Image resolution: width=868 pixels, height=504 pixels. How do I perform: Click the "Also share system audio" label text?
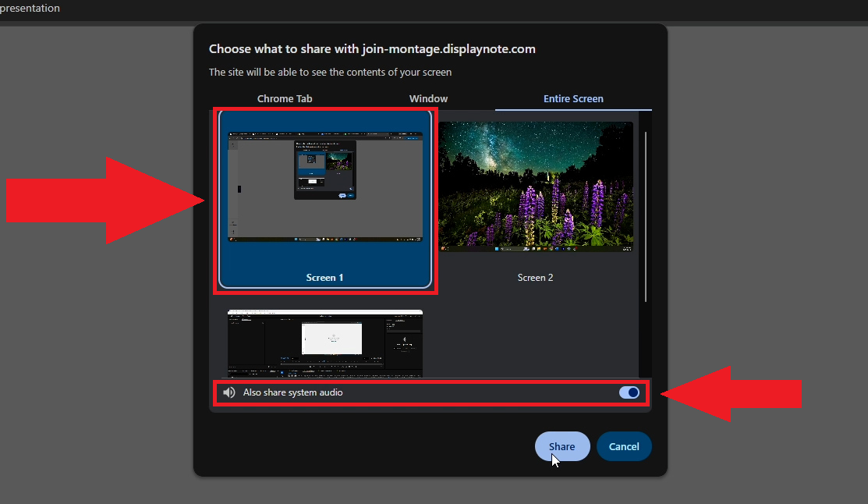[292, 392]
